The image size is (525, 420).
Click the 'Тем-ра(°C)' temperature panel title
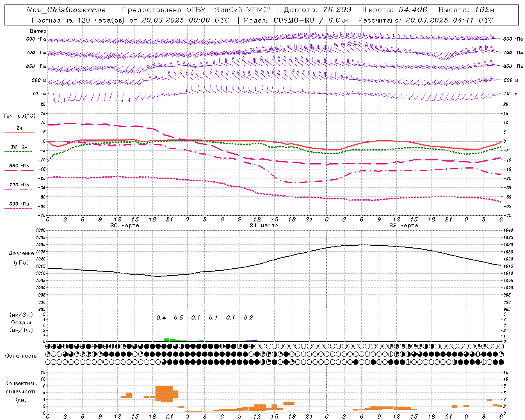pyautogui.click(x=19, y=116)
